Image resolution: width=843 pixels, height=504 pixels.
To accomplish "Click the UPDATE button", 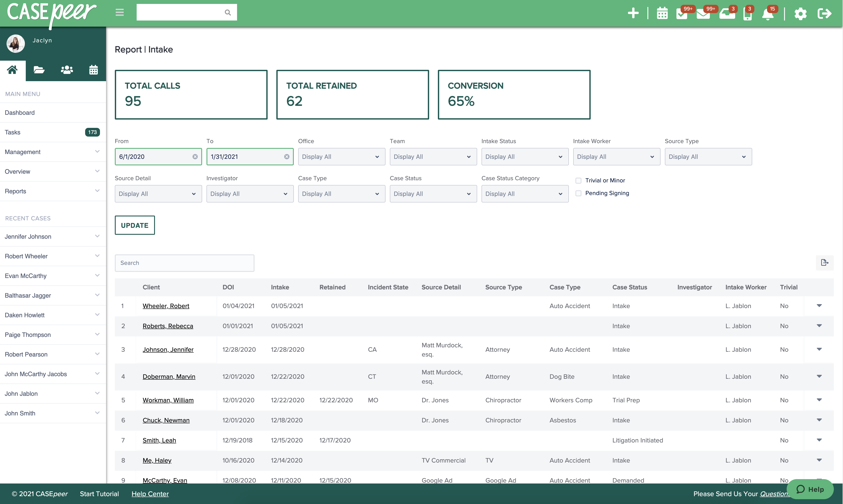I will tap(134, 225).
